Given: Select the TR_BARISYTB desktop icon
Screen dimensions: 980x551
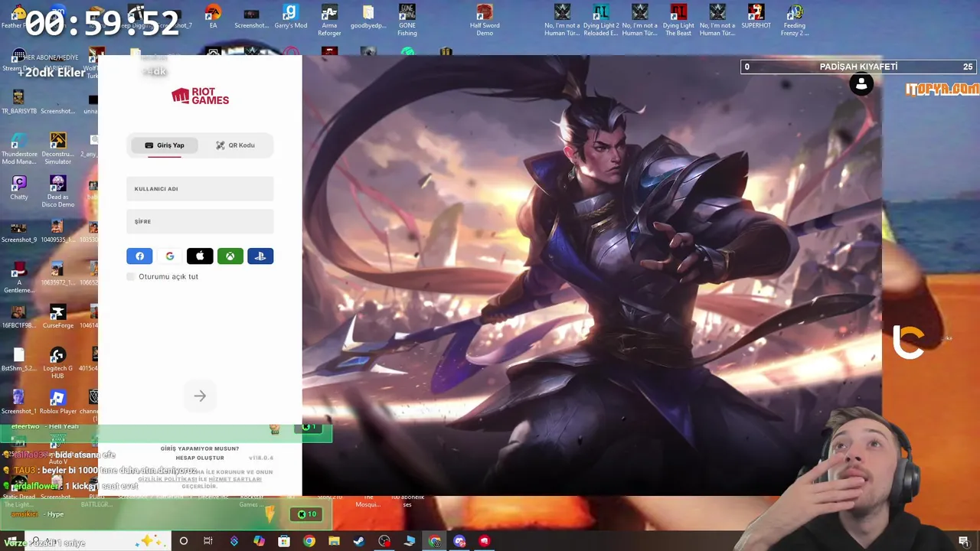Looking at the screenshot, I should [19, 103].
